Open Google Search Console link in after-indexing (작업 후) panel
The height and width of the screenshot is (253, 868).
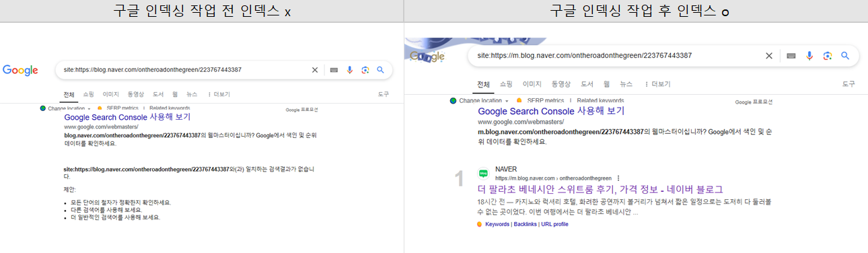pos(551,111)
